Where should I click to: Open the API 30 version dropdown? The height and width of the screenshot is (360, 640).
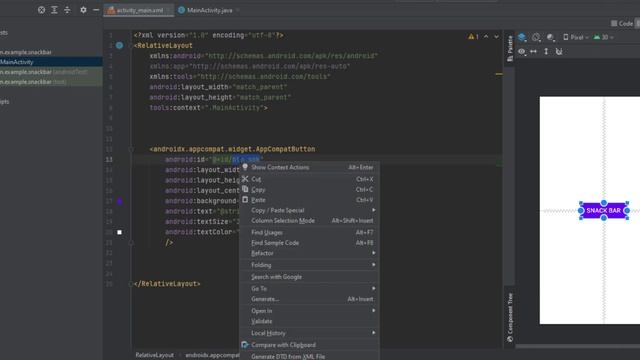pos(603,38)
